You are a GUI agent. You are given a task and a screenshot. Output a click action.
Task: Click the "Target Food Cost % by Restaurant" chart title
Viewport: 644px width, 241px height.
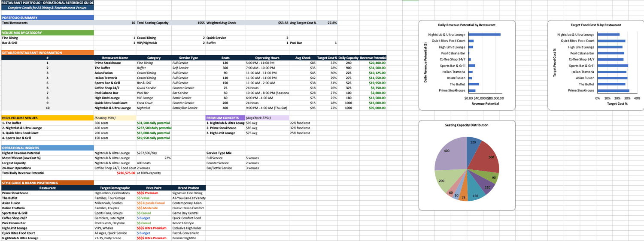pos(595,25)
